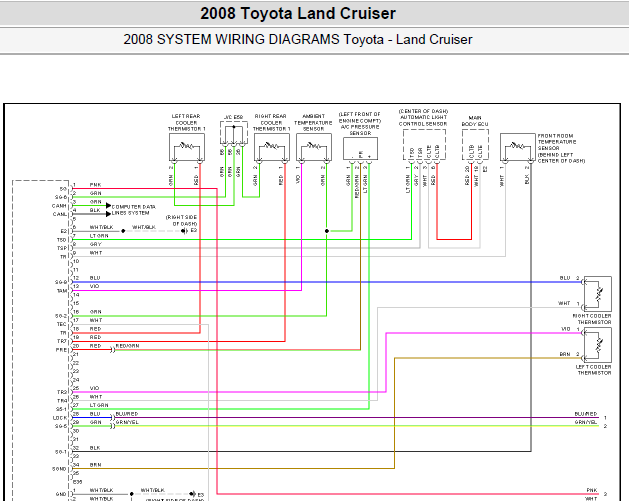Viewport: 629px width, 501px height.
Task: Click the "PNK" label at right edge
Action: [592, 490]
